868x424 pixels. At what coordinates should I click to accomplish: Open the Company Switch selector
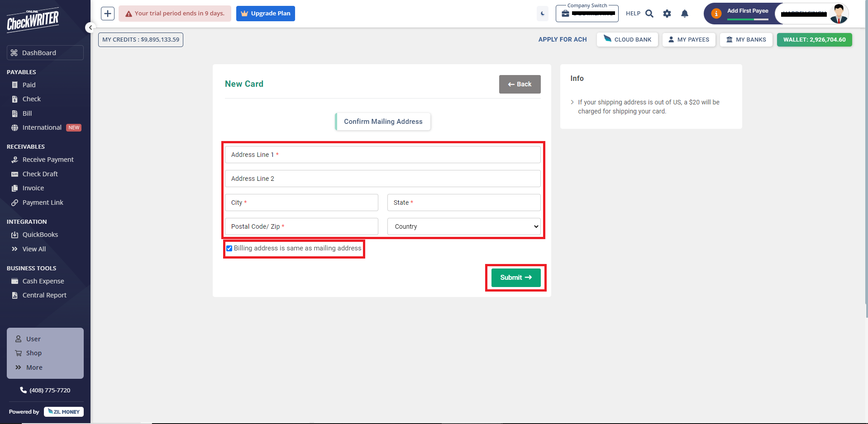tap(587, 13)
